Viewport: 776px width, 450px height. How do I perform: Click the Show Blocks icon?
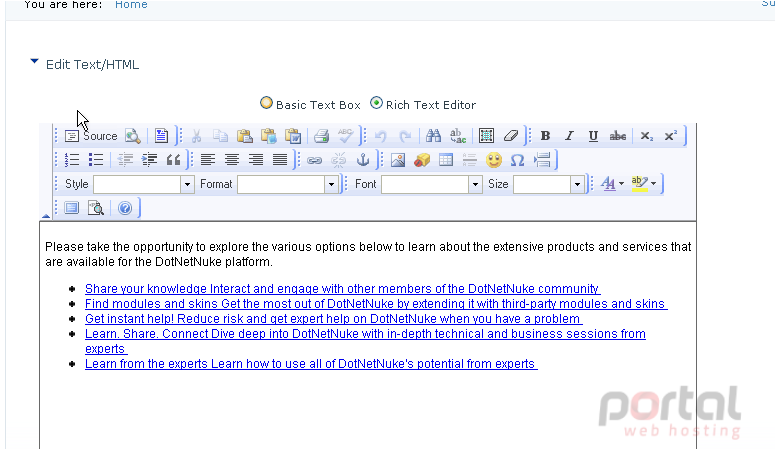point(96,208)
